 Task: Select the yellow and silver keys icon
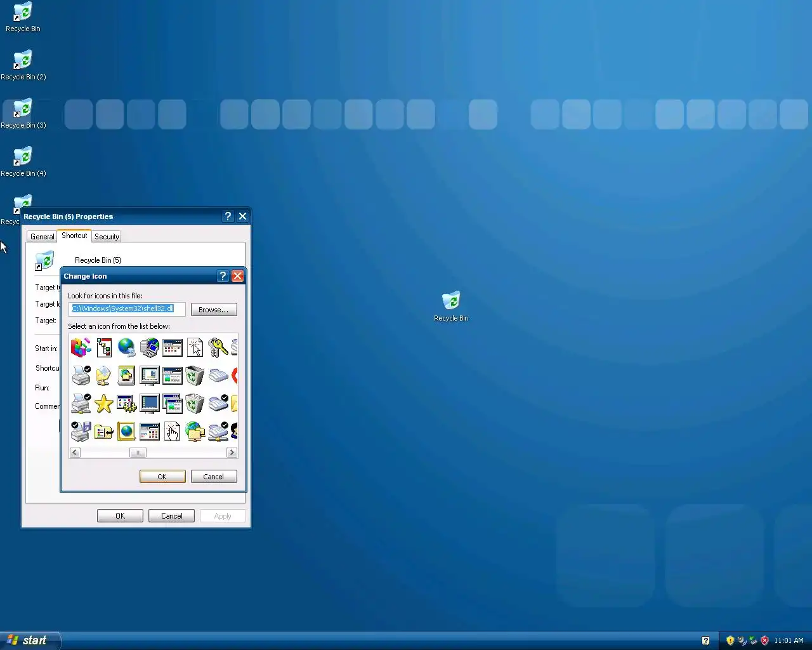pos(218,348)
